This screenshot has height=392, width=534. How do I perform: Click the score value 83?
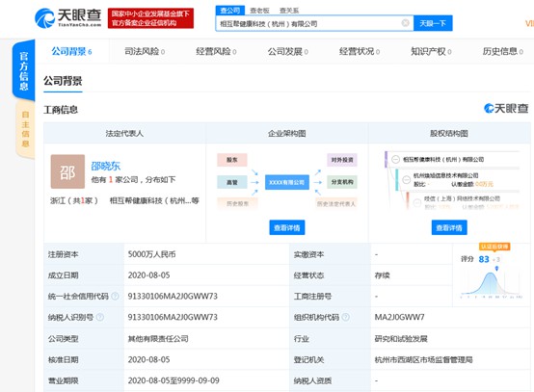pos(484,259)
